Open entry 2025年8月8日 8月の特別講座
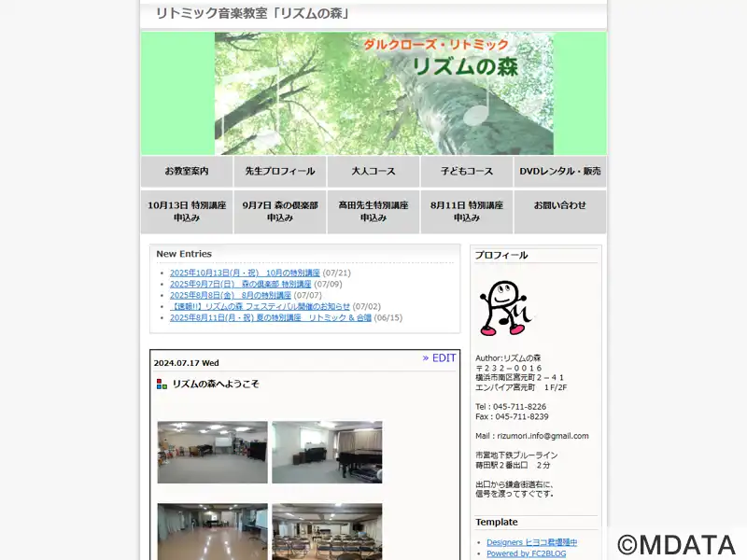This screenshot has height=560, width=747. (231, 295)
